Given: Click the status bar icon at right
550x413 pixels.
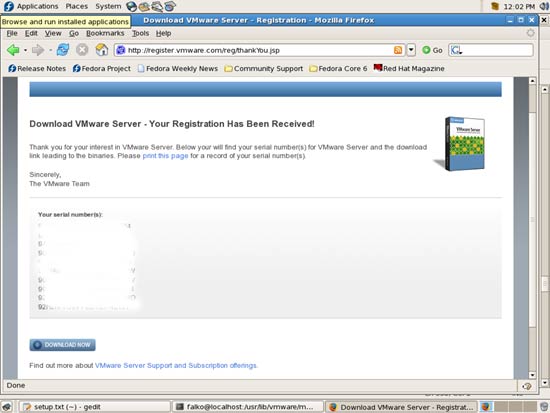Looking at the screenshot, I should coord(526,386).
